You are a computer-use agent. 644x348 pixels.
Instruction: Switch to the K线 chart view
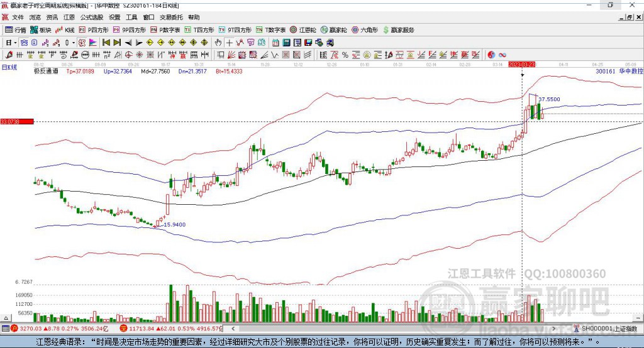65,30
